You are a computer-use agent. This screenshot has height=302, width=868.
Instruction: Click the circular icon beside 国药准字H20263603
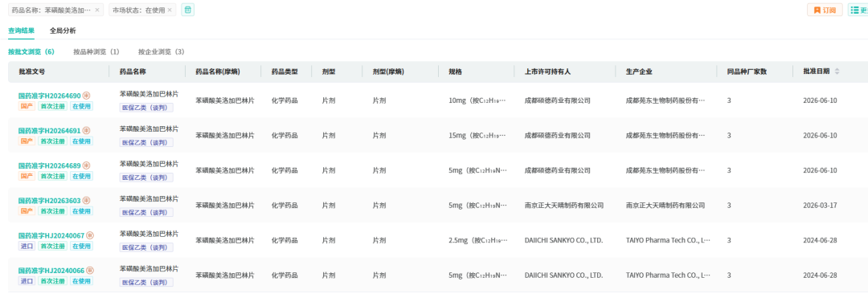[x=86, y=200]
